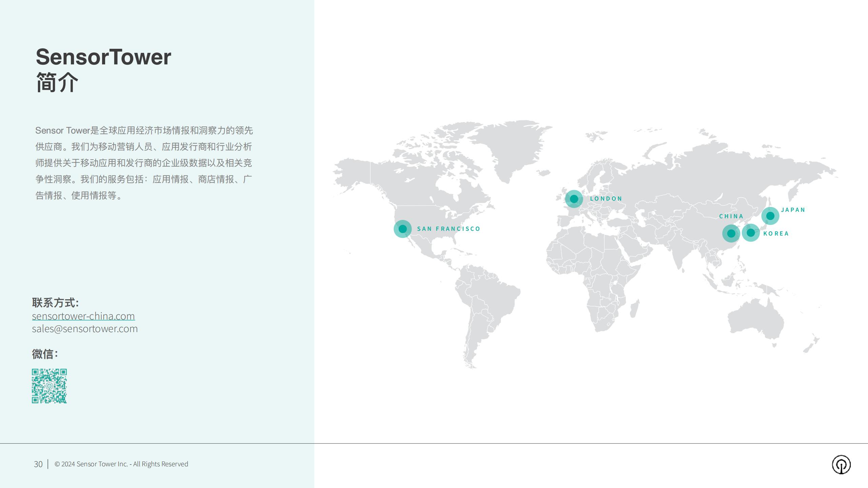Click the WeChat QR code

pos(50,386)
